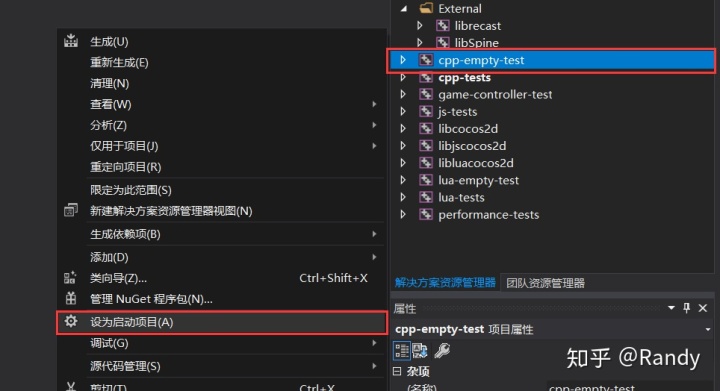This screenshot has width=720, height=391.
Task: Click the performance-tests project icon
Action: [x=426, y=214]
